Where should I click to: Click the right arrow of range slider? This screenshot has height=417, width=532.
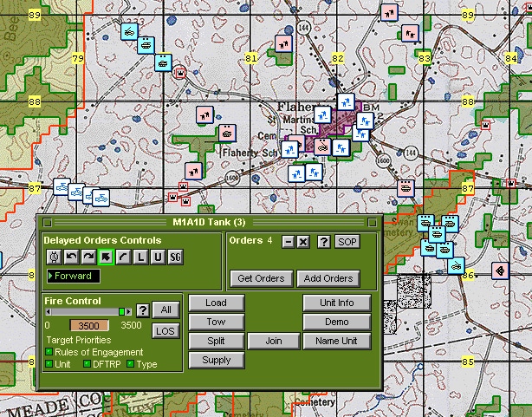click(130, 310)
